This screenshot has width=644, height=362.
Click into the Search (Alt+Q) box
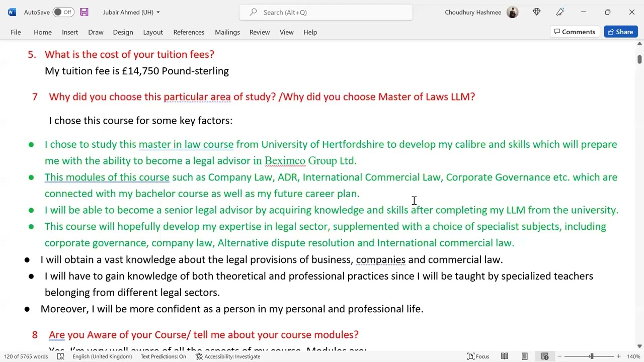click(326, 12)
